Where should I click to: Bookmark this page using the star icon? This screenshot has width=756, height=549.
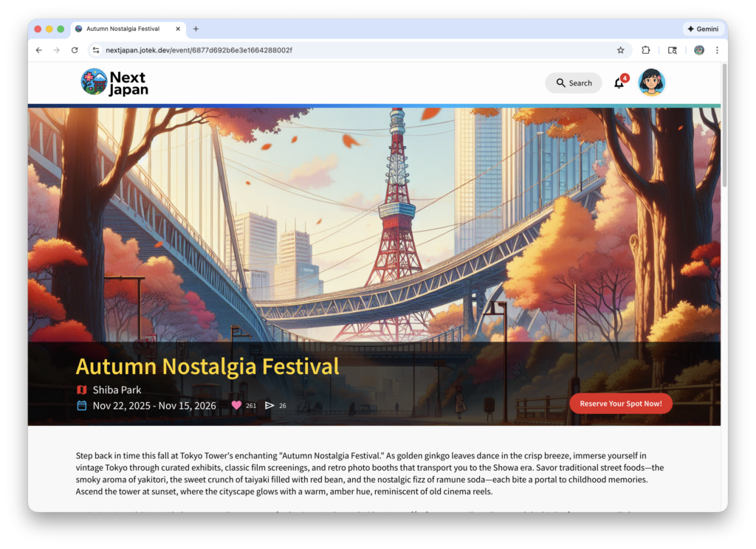620,49
